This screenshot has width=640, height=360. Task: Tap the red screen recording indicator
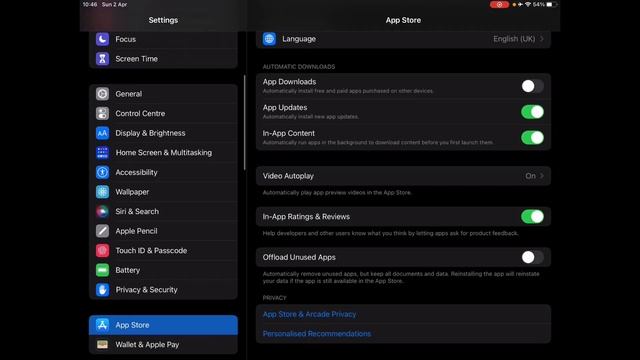click(x=499, y=4)
